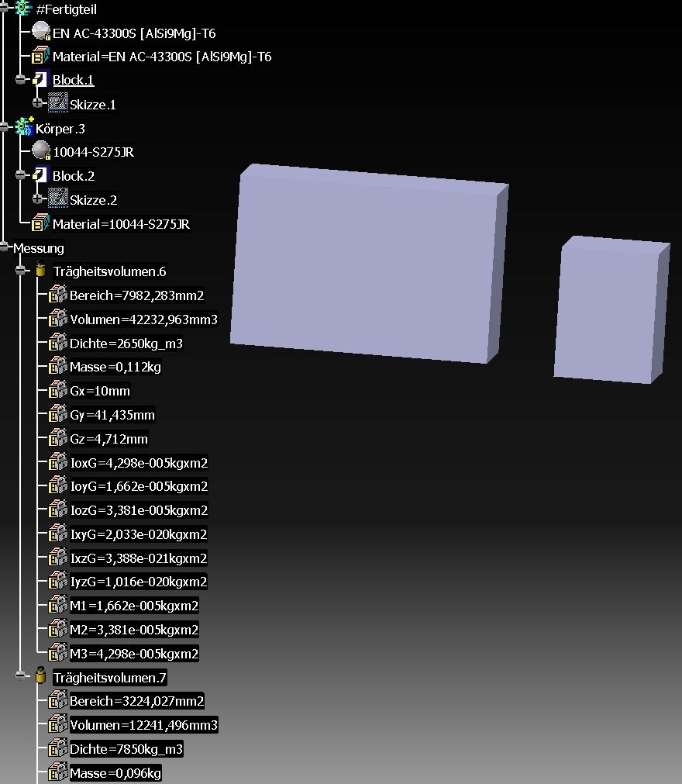This screenshot has width=682, height=784.
Task: Click the Skizze.2 sketch icon
Action: tap(58, 199)
